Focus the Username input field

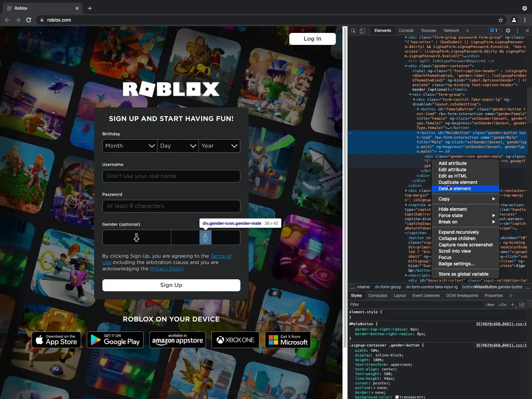tap(171, 176)
